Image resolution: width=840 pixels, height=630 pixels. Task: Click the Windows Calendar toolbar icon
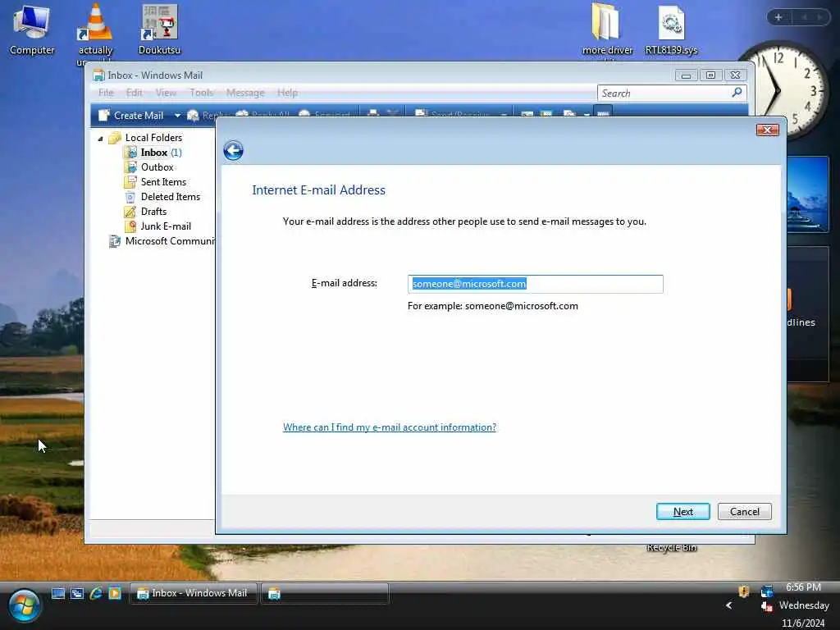pos(546,114)
